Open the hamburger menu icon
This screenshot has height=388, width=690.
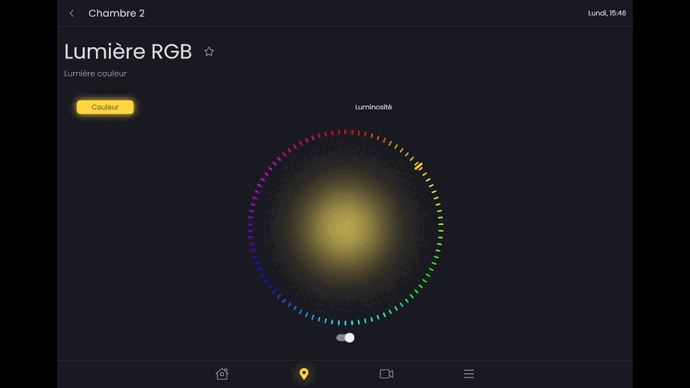[x=469, y=373]
